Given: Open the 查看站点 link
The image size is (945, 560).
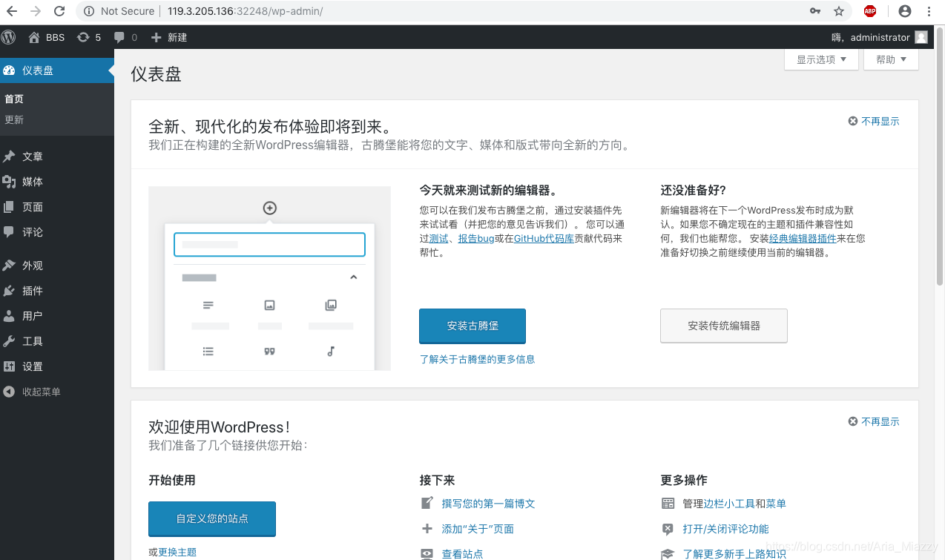Looking at the screenshot, I should coord(462,554).
